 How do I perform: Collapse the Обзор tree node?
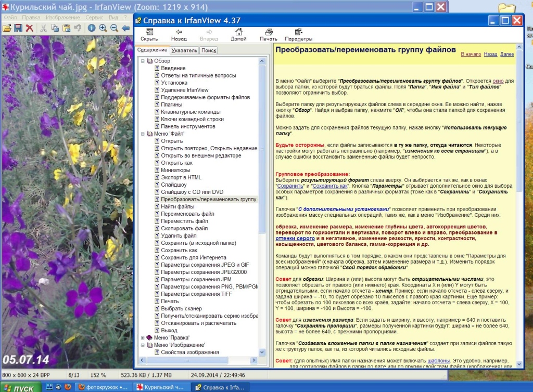coord(143,61)
